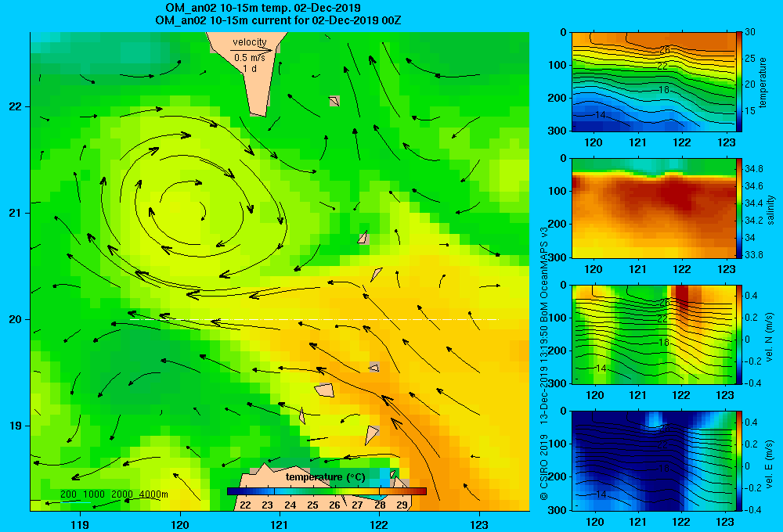The image size is (783, 532).
Task: Click the "4000m" bathymetry scale label
Action: click(x=153, y=494)
